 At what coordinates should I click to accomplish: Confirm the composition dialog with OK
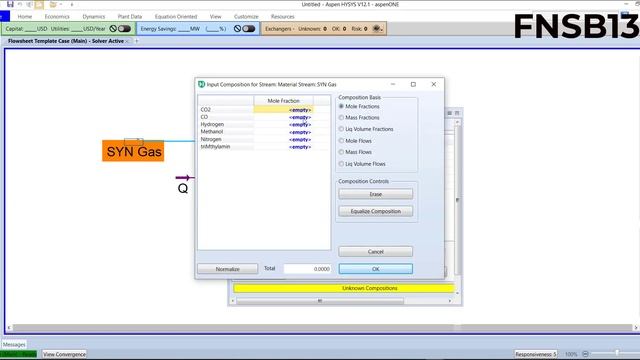point(376,269)
